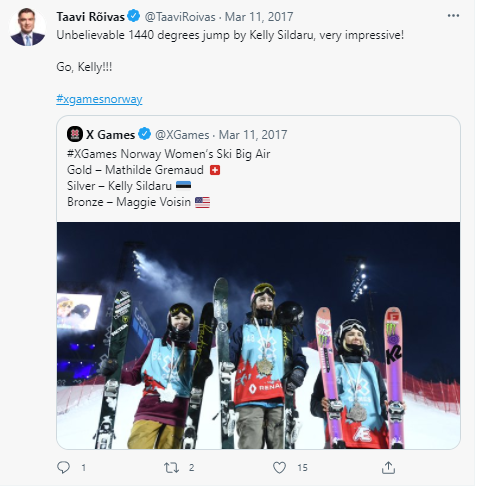Click the like count number 15

pos(302,468)
